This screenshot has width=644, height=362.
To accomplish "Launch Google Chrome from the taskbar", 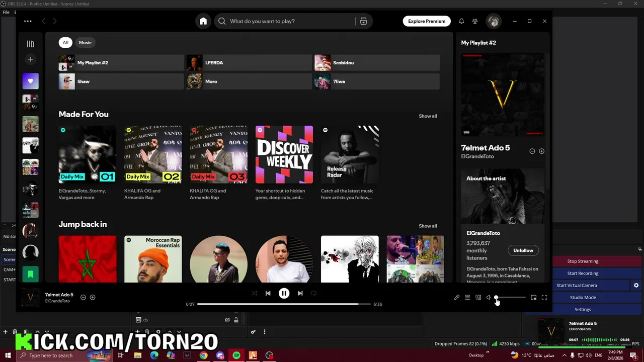I will click(203, 355).
